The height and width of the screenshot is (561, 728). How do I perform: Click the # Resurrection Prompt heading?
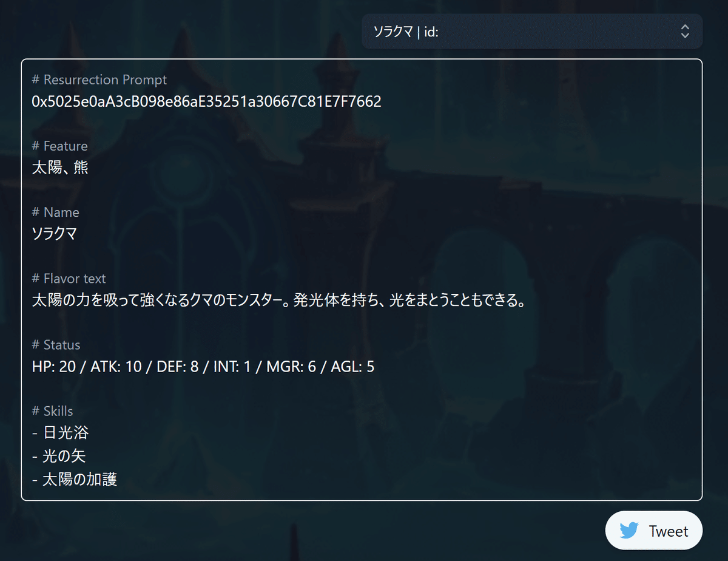pos(99,80)
